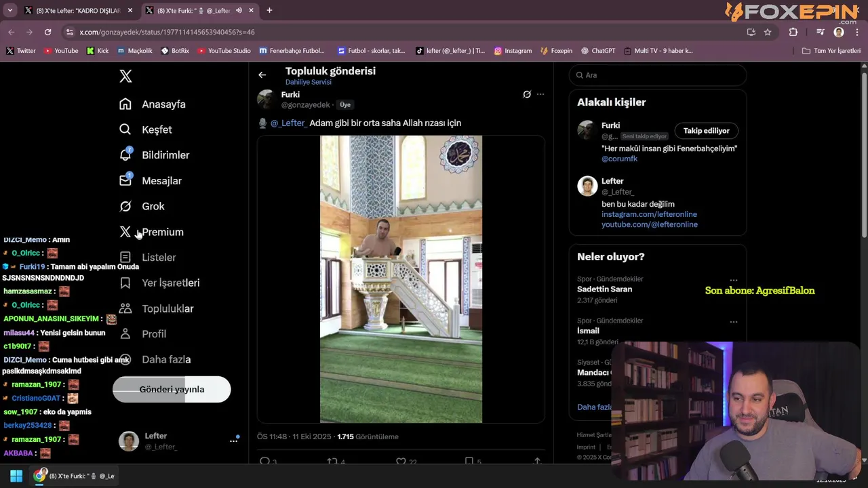
Task: Open the Kick bookmark
Action: pos(98,51)
